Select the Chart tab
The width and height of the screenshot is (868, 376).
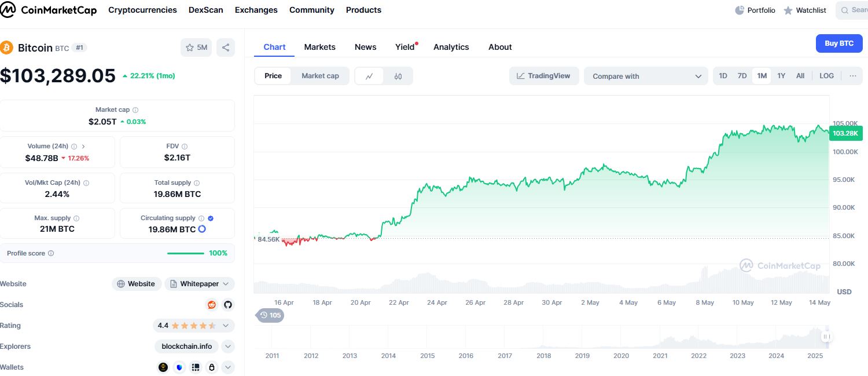[274, 47]
